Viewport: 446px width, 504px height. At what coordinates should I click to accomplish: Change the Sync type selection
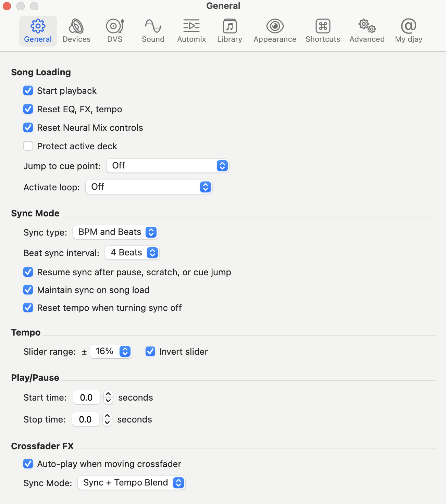coord(115,232)
